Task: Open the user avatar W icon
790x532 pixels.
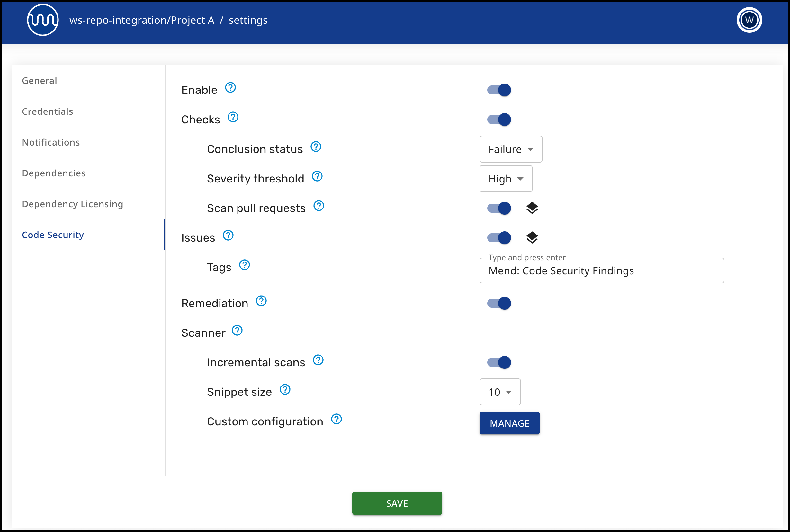Action: tap(749, 20)
